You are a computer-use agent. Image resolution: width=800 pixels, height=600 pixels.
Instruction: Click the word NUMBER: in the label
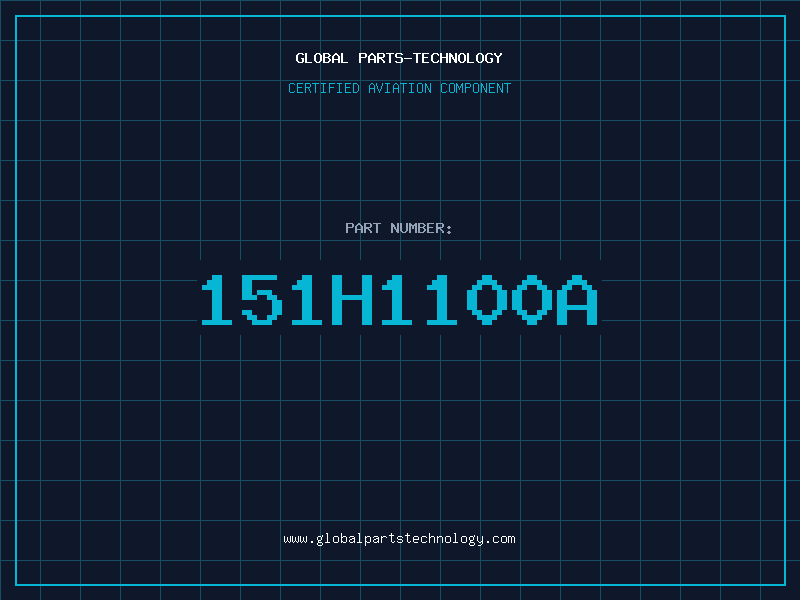tap(421, 228)
